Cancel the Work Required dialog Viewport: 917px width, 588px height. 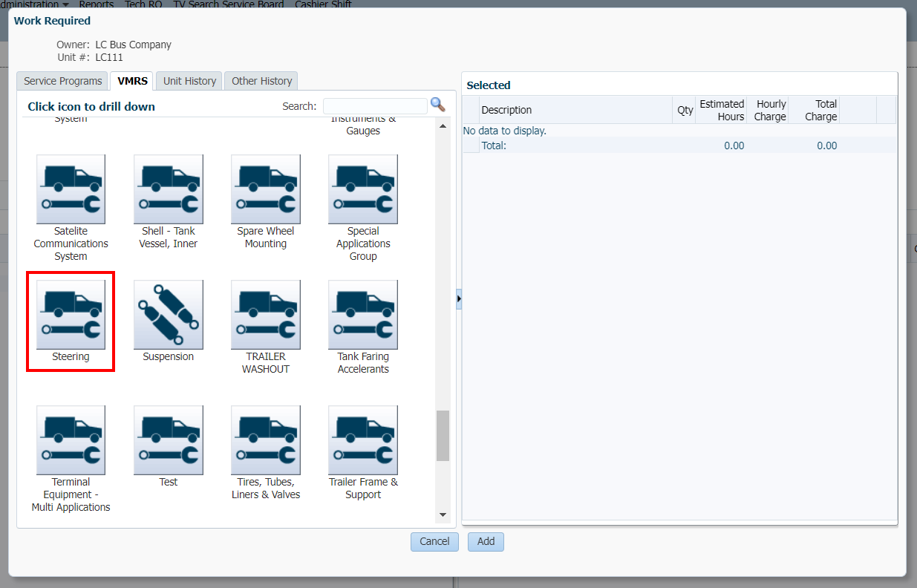tap(434, 542)
